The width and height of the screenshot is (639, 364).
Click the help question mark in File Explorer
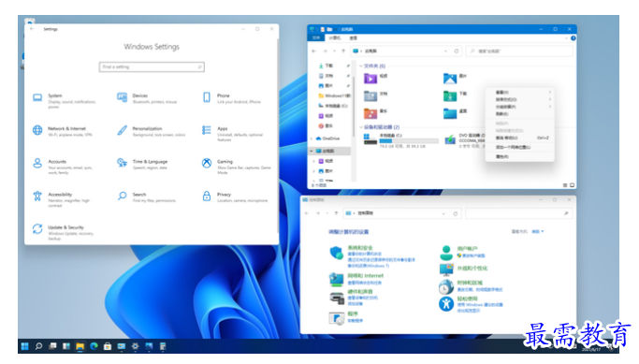[573, 38]
